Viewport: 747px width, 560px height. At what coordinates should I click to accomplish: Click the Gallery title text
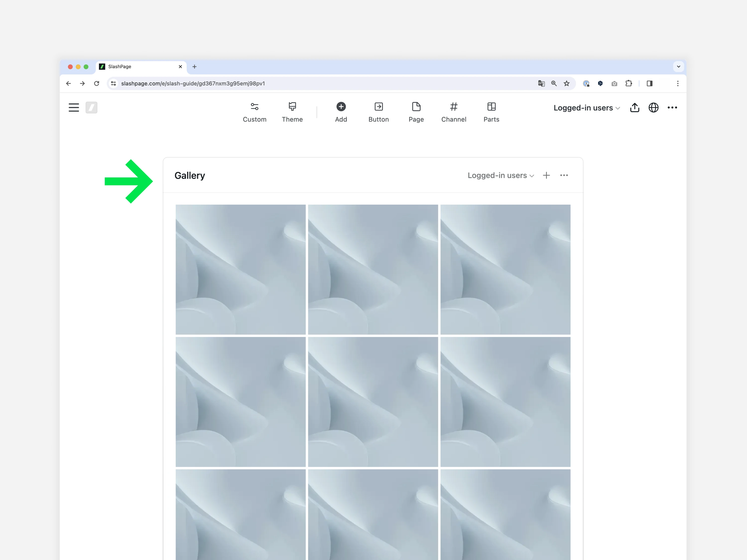point(190,175)
